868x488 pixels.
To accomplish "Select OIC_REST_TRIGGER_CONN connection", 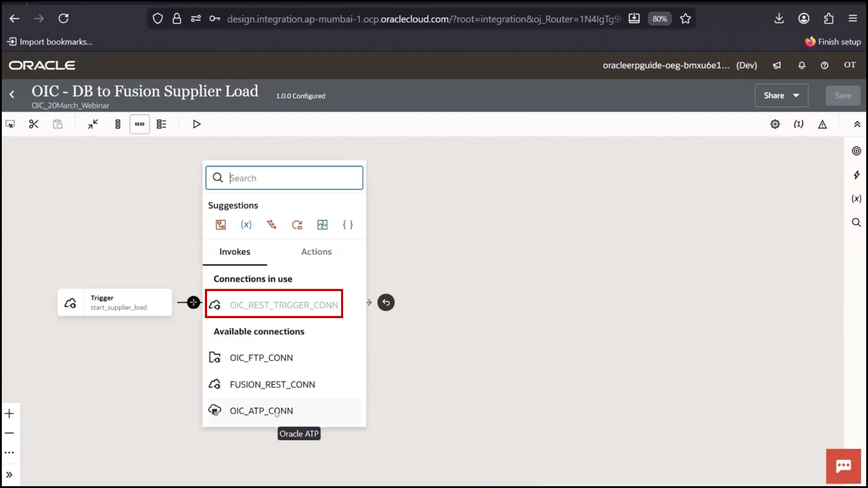I will point(274,305).
